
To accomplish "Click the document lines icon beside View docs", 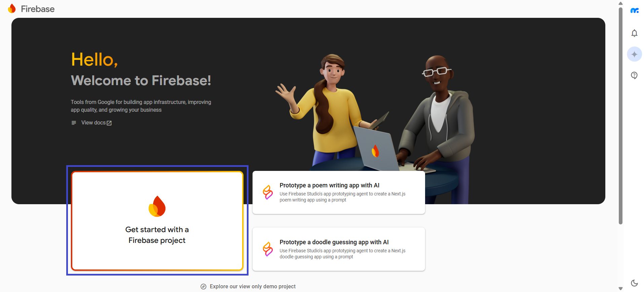I will (74, 123).
